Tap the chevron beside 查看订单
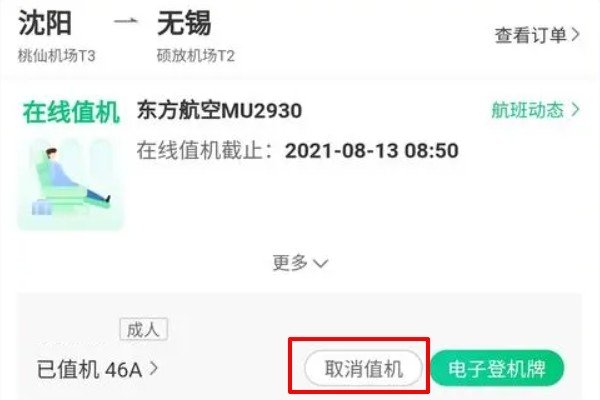600x400 pixels. 576,35
